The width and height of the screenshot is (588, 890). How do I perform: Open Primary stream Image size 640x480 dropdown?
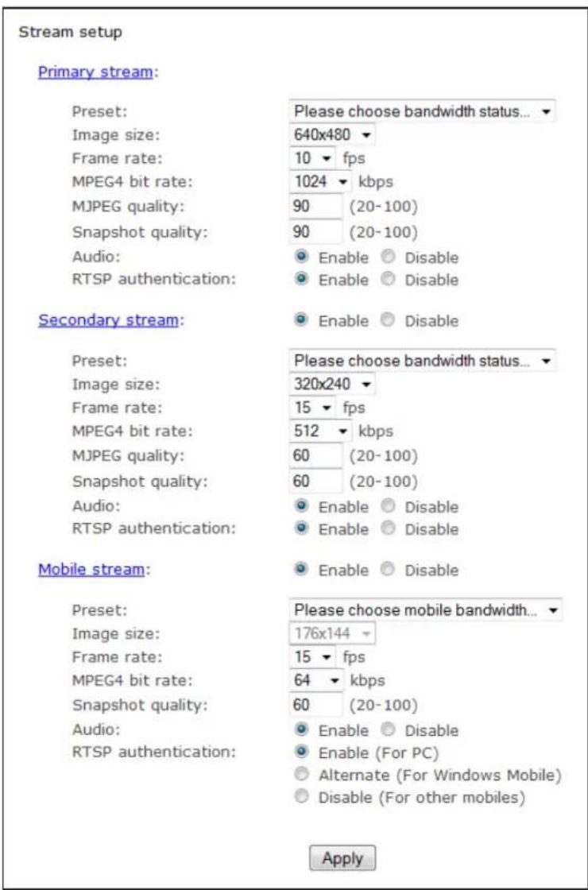coord(332,135)
